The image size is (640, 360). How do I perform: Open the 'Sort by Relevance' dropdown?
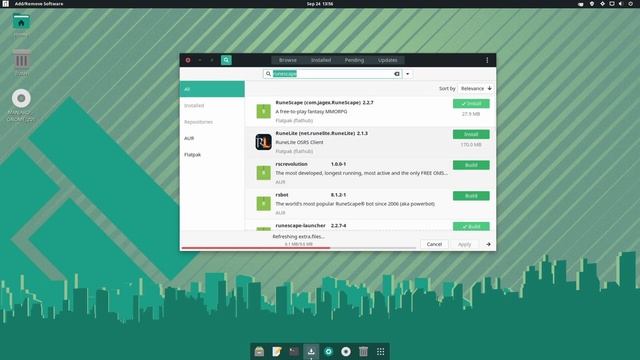(476, 88)
